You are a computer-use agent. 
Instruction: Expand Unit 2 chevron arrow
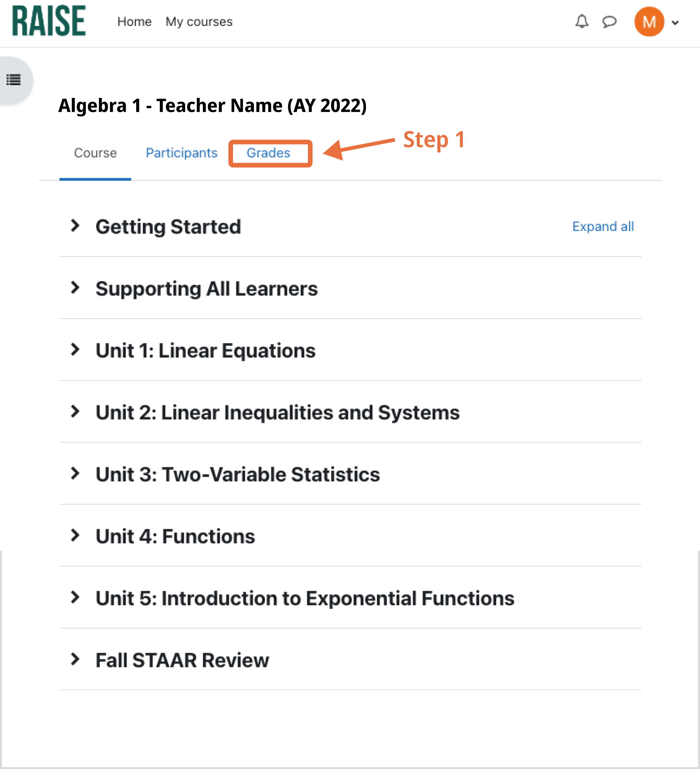(x=75, y=412)
